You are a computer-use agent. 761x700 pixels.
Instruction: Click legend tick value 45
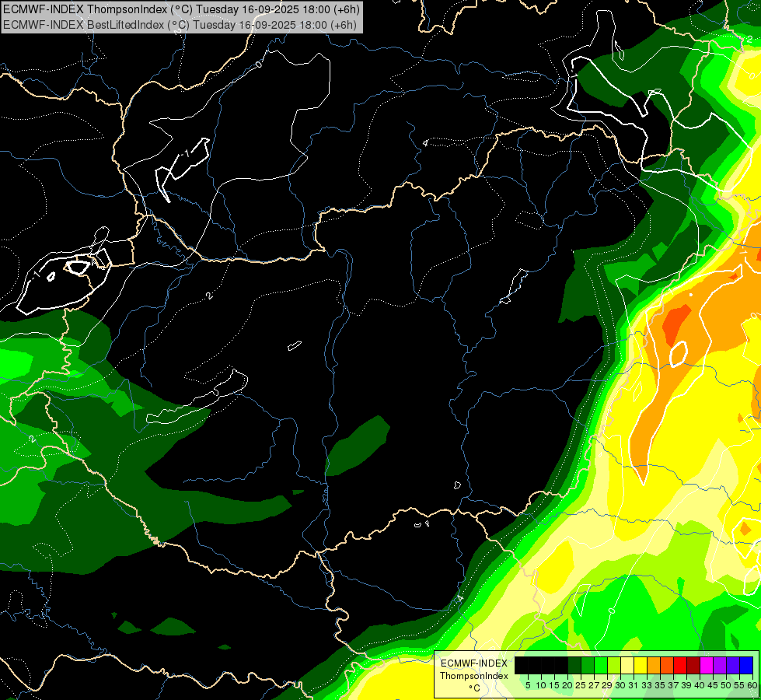(714, 685)
